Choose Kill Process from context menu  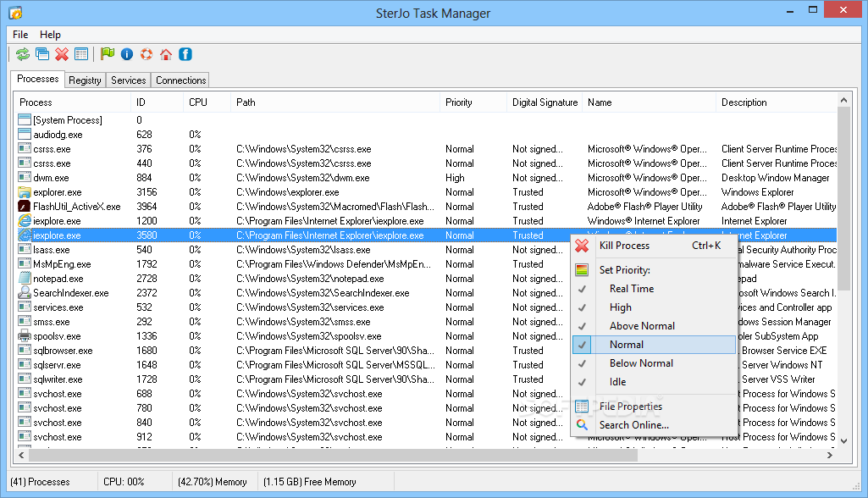coord(654,246)
